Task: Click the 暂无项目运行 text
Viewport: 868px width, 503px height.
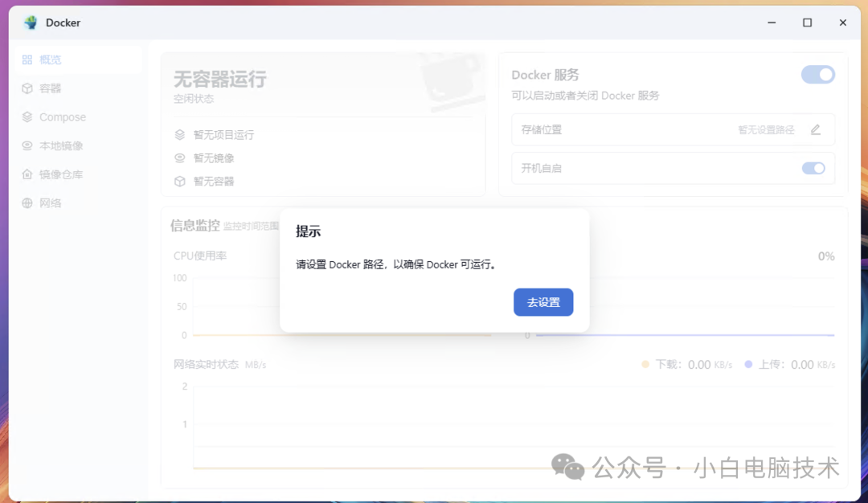Action: (223, 135)
